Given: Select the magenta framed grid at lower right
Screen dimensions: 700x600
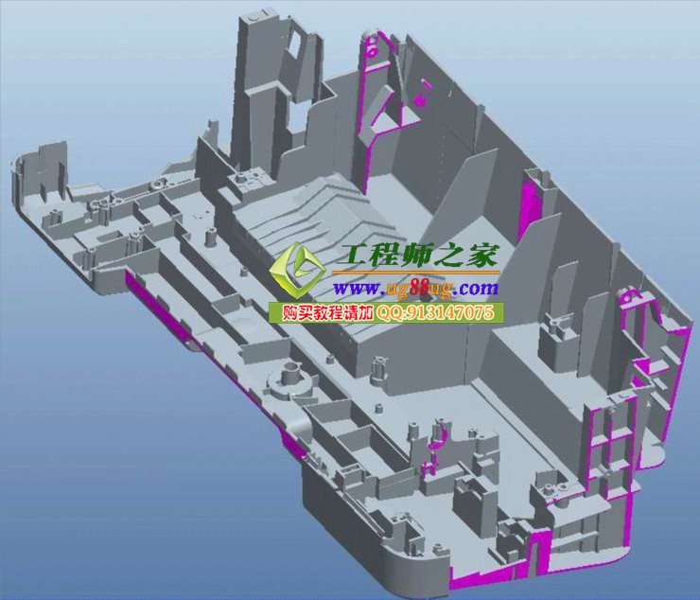Looking at the screenshot, I should point(606,445).
